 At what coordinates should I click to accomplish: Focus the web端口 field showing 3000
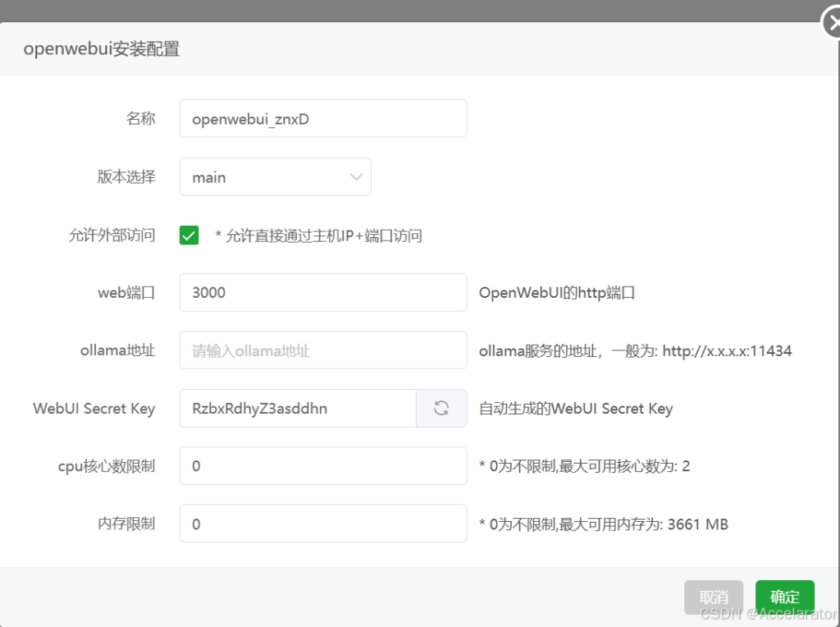tap(322, 292)
